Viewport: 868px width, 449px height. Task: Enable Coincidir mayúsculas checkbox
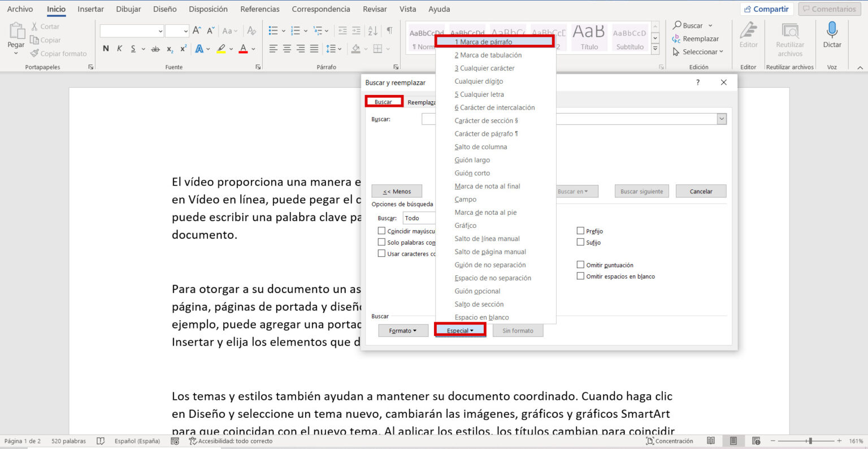point(381,231)
